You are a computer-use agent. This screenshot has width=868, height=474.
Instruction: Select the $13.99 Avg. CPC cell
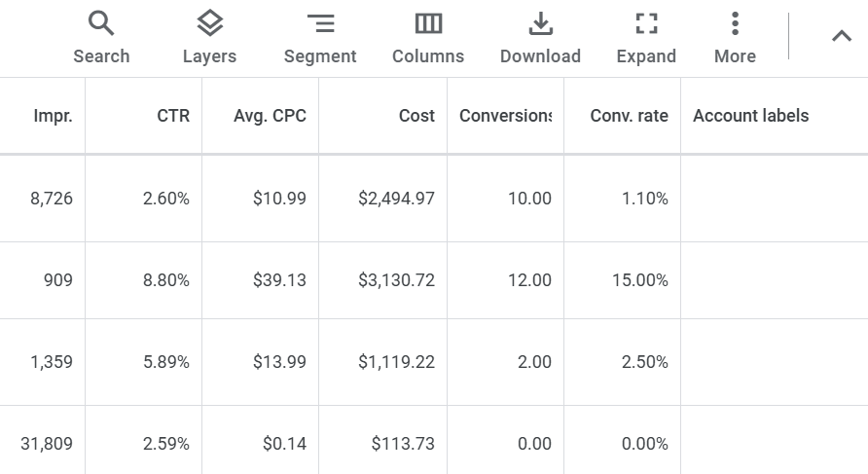261,362
